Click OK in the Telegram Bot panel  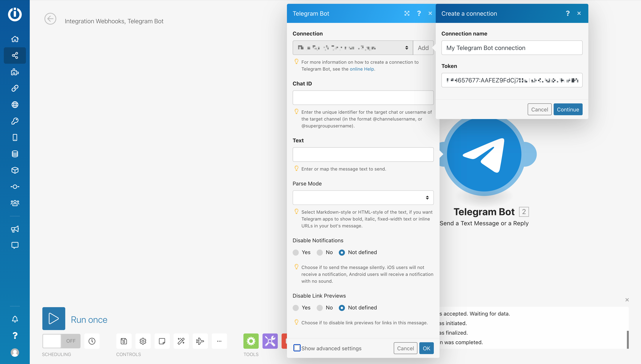click(426, 348)
